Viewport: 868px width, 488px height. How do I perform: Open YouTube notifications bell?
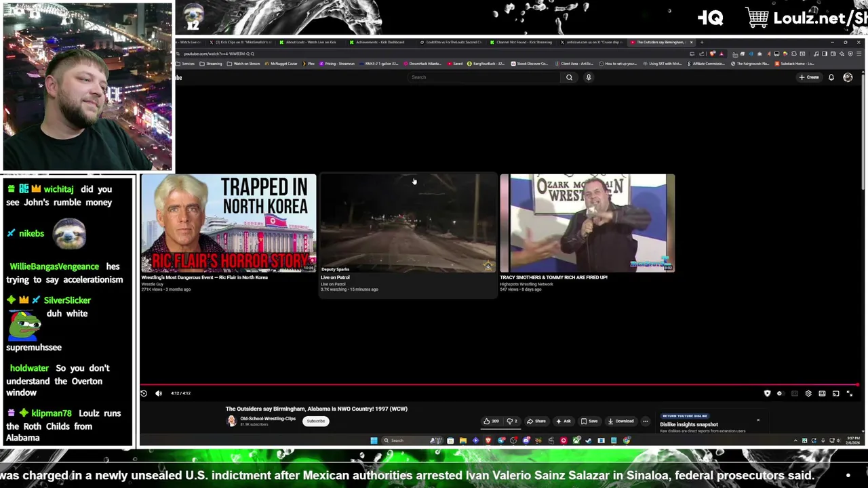coord(831,77)
